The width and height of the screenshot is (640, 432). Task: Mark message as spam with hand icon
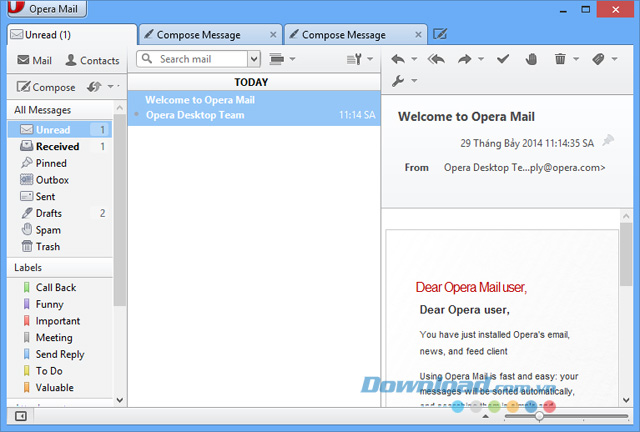tap(531, 59)
